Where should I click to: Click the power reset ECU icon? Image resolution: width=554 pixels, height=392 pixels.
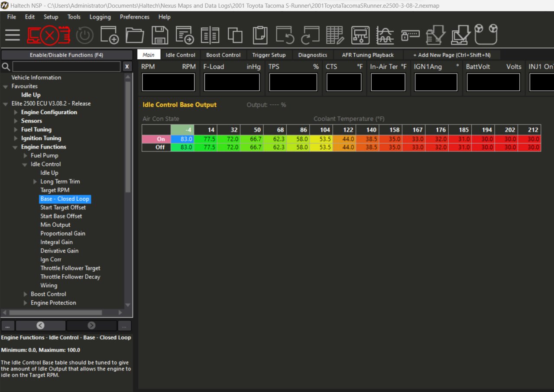click(x=85, y=35)
